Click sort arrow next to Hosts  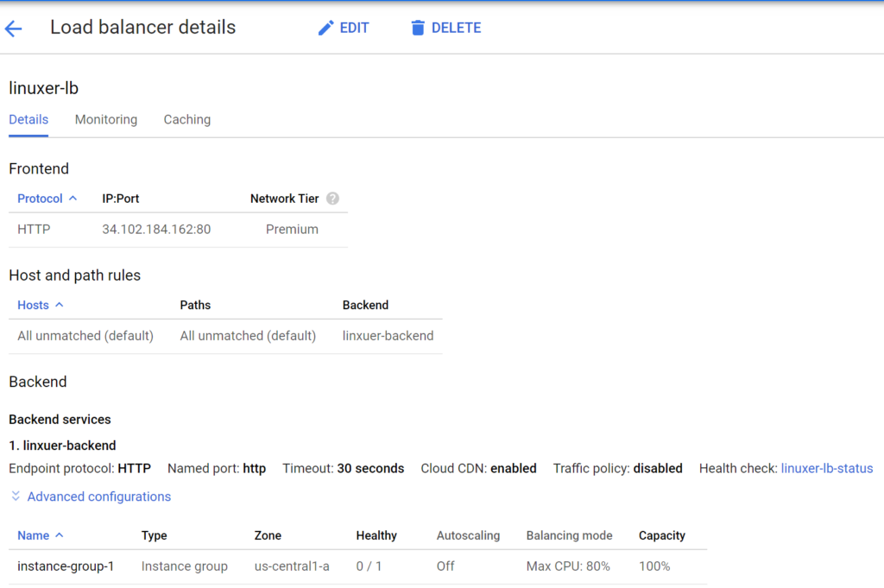pyautogui.click(x=60, y=305)
